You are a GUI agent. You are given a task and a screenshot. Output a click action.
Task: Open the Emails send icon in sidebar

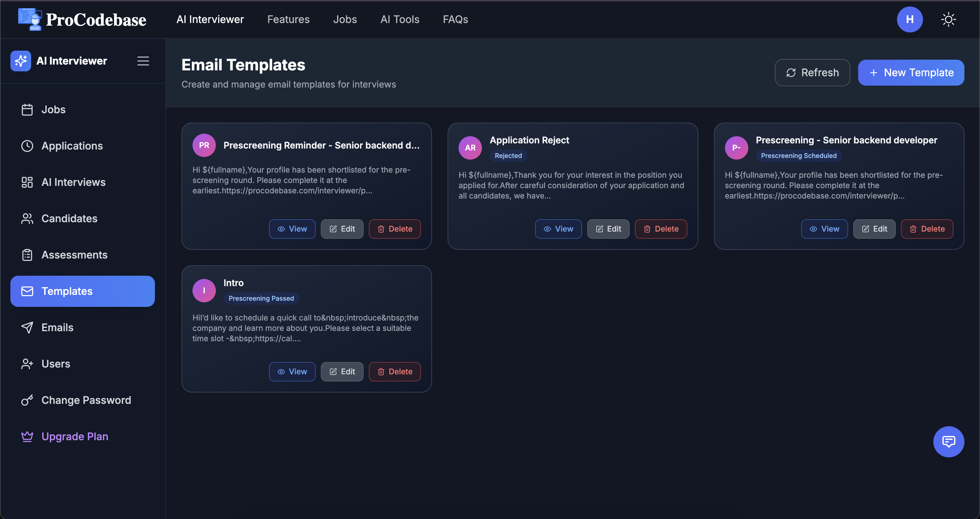click(x=27, y=327)
